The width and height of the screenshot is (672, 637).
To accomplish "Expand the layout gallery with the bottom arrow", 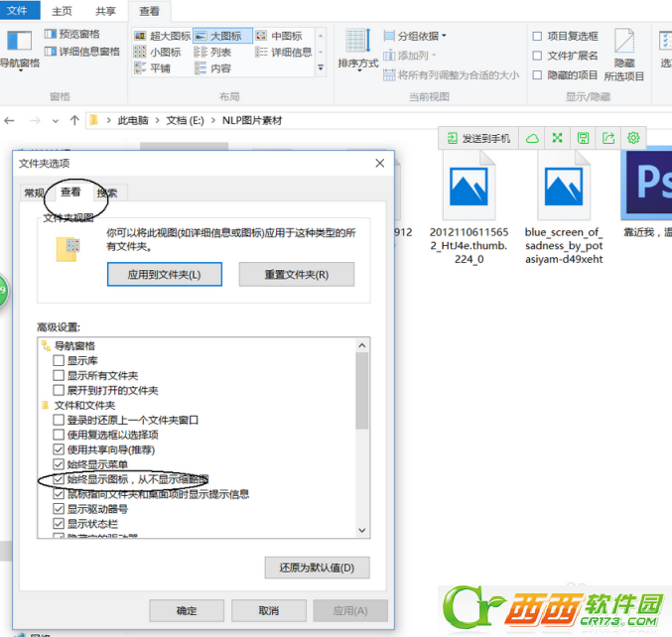I will (321, 67).
